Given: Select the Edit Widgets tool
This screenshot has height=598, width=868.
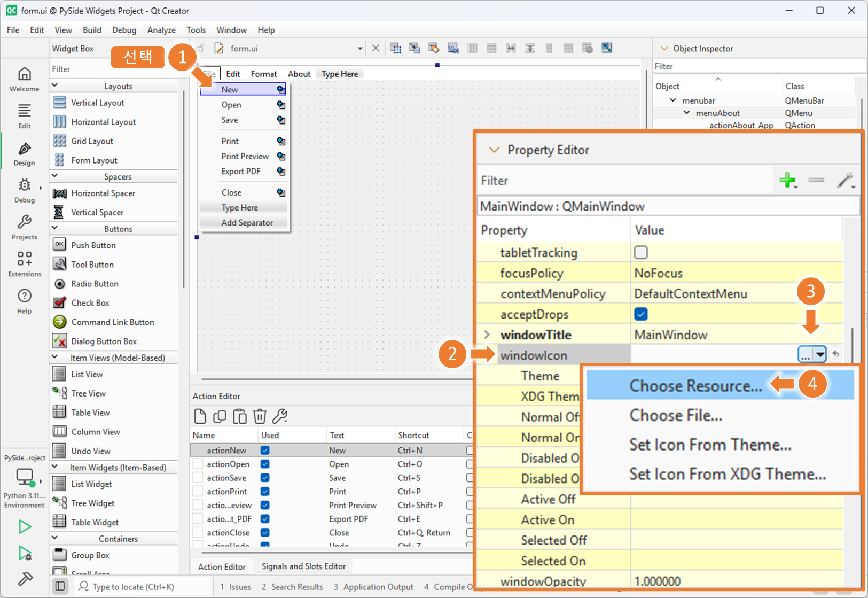Looking at the screenshot, I should point(395,48).
